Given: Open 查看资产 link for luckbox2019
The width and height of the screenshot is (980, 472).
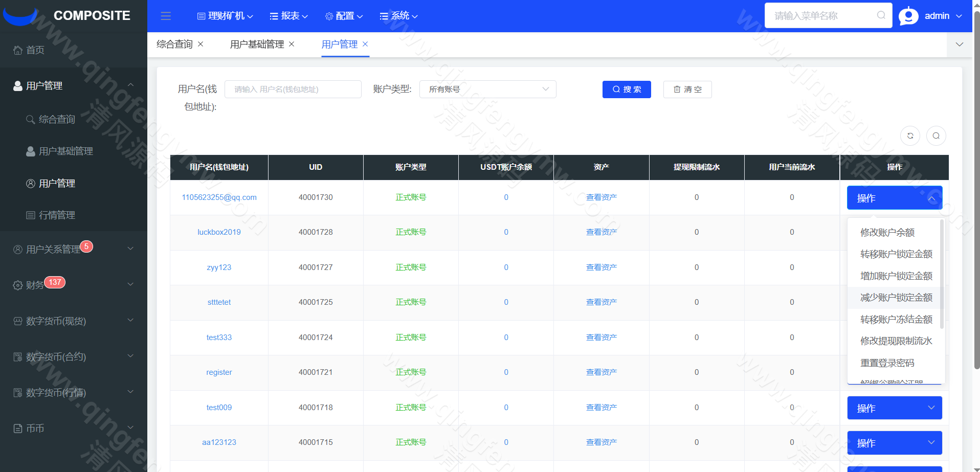Looking at the screenshot, I should 601,232.
